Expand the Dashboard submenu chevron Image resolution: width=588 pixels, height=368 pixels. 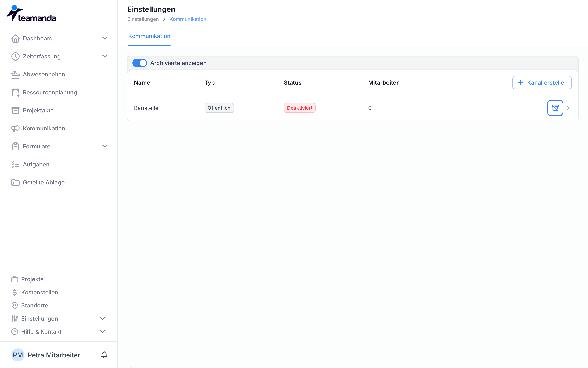[x=105, y=38]
